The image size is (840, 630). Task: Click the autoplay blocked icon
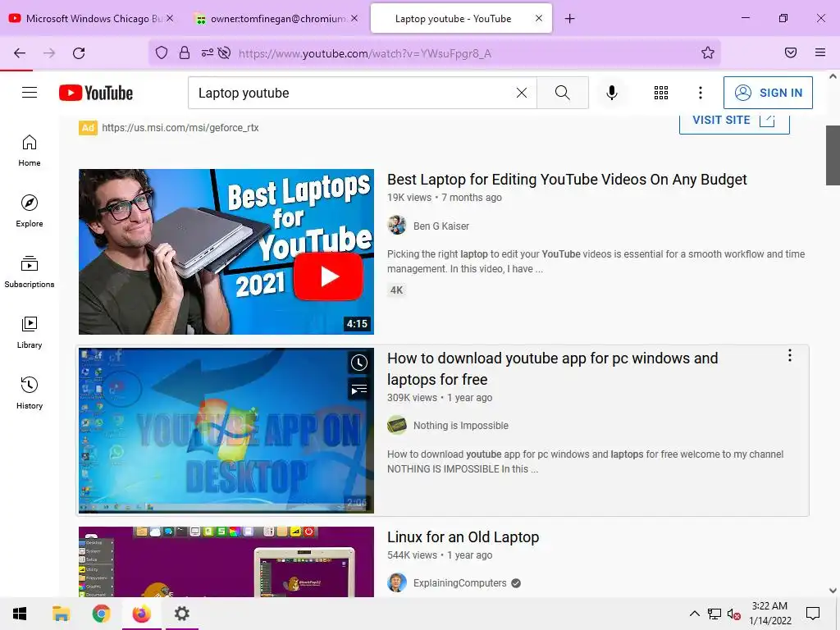[x=225, y=52]
